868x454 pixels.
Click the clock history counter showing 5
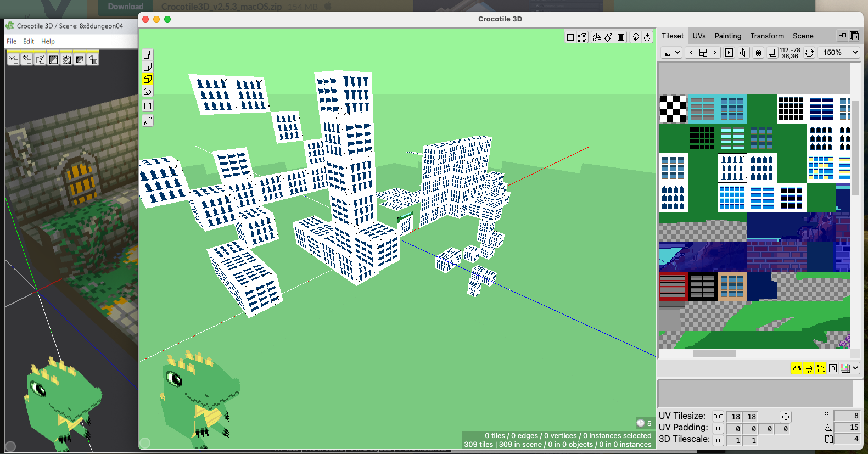[x=644, y=423]
